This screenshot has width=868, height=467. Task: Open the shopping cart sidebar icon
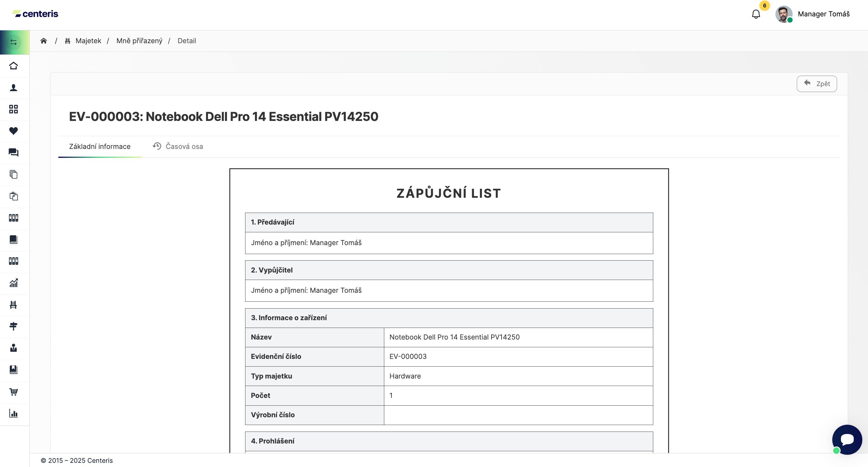tap(13, 392)
